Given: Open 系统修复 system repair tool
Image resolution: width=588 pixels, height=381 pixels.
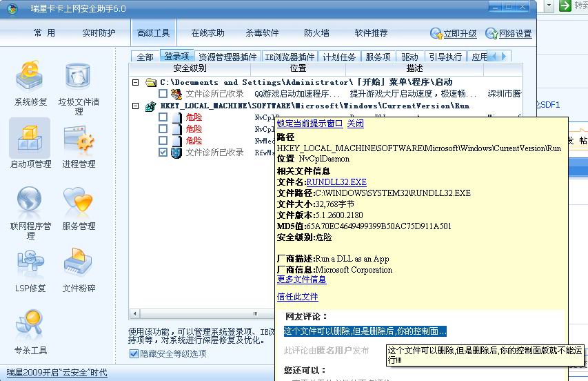Looking at the screenshot, I should tap(30, 84).
